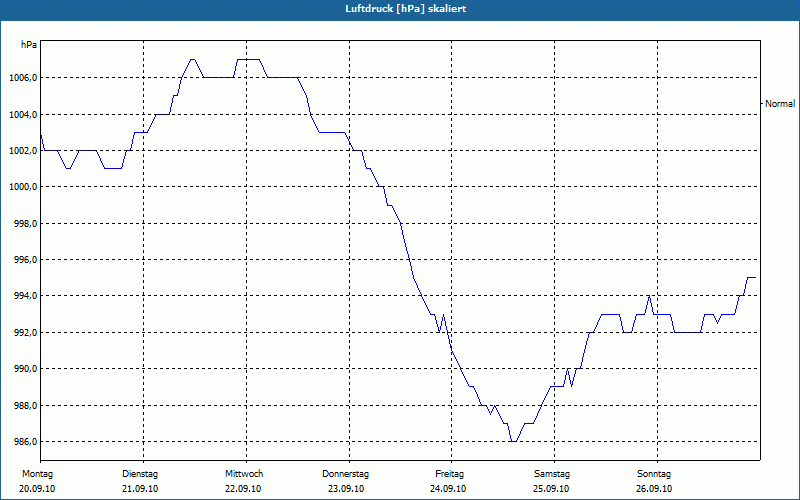Viewport: 800px width, 500px height.
Task: Click the 'Samstag' day label
Action: tap(552, 474)
